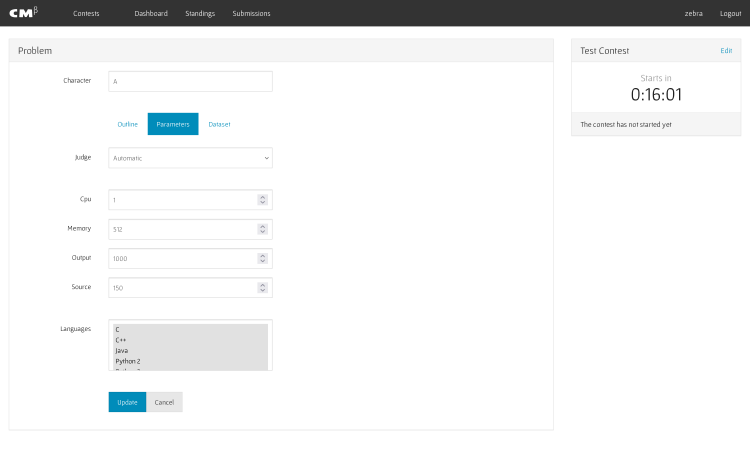Click the Source field spinner arrows
The image size is (750, 469).
(262, 288)
